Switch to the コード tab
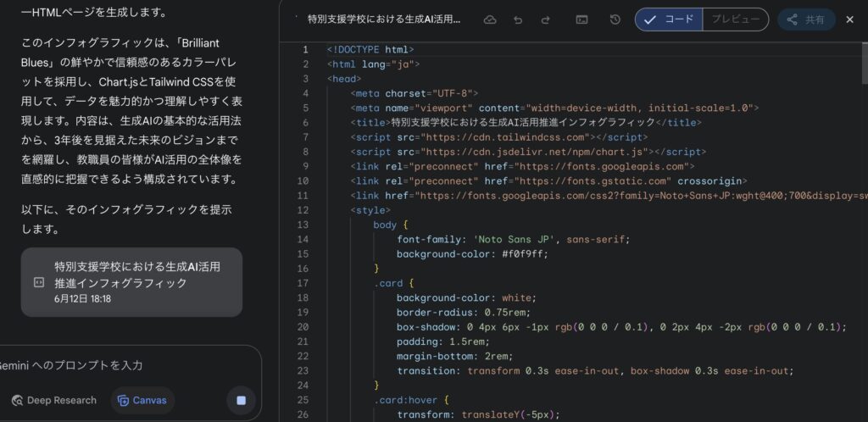 tap(669, 19)
